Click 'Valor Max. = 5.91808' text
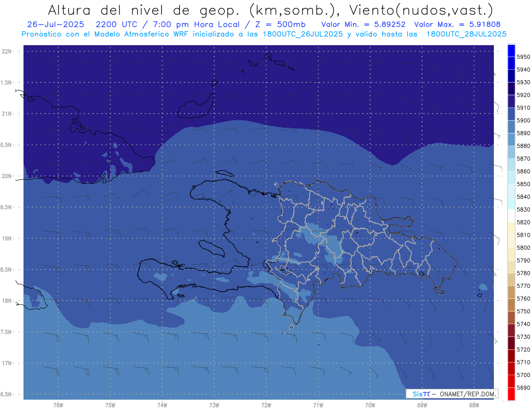 [457, 24]
